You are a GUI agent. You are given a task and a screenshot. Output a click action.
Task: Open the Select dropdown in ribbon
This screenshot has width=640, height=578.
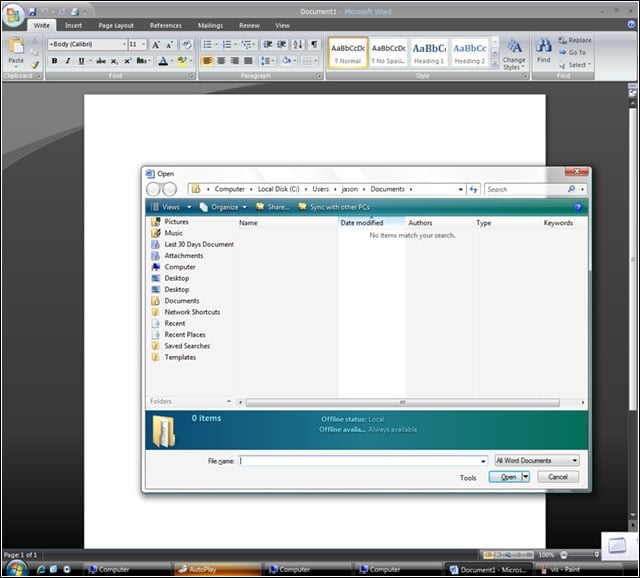click(x=576, y=65)
